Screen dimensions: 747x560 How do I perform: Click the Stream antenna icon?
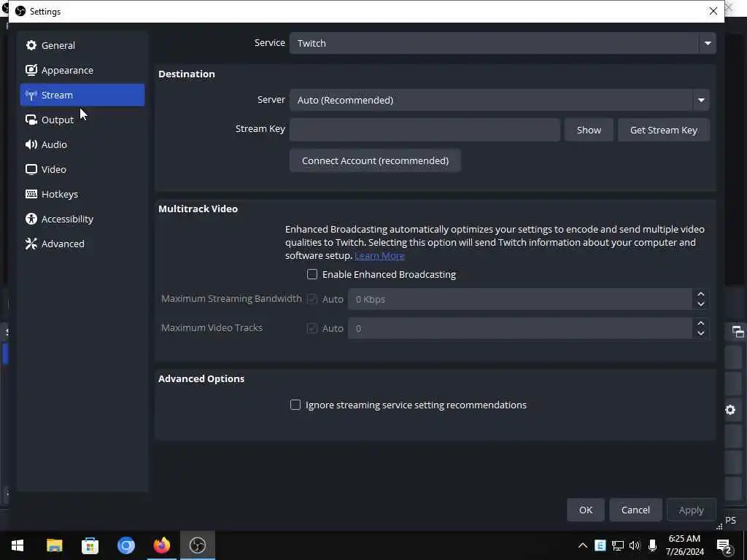point(31,96)
